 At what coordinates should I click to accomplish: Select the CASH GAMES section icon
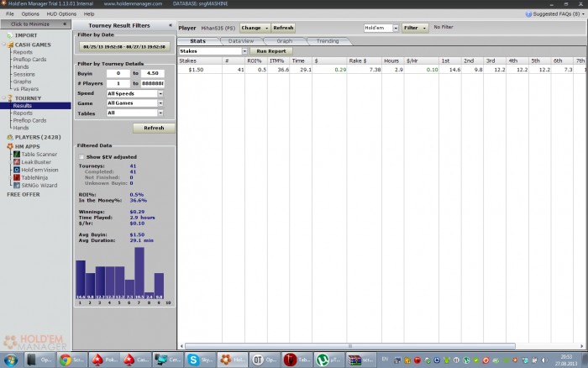(x=10, y=45)
